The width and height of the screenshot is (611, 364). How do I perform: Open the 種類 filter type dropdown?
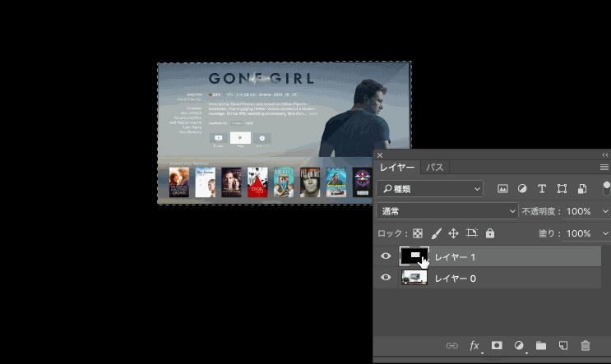pyautogui.click(x=430, y=189)
